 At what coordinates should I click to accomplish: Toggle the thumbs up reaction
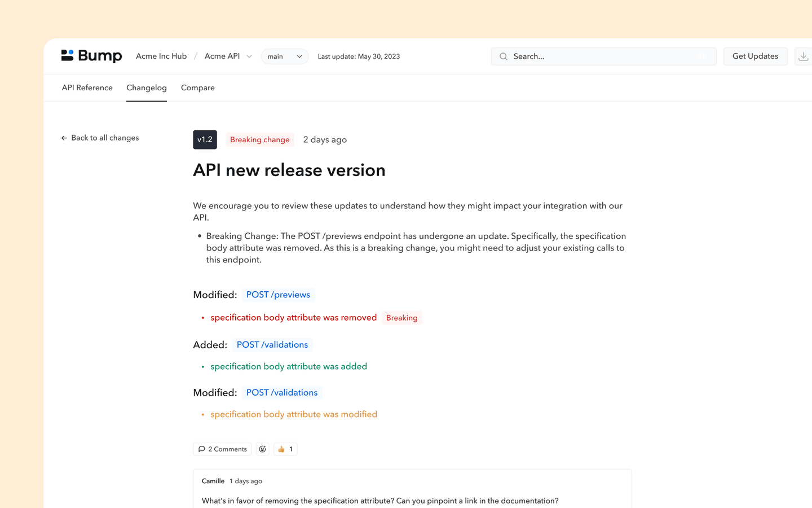click(x=285, y=449)
